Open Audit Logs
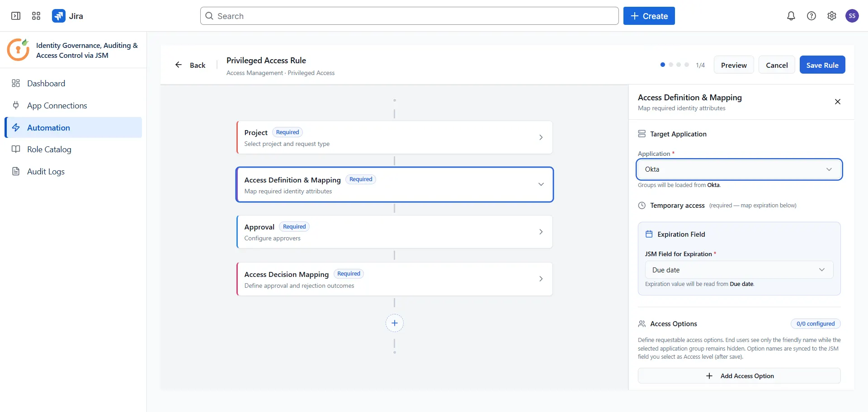 point(73,171)
